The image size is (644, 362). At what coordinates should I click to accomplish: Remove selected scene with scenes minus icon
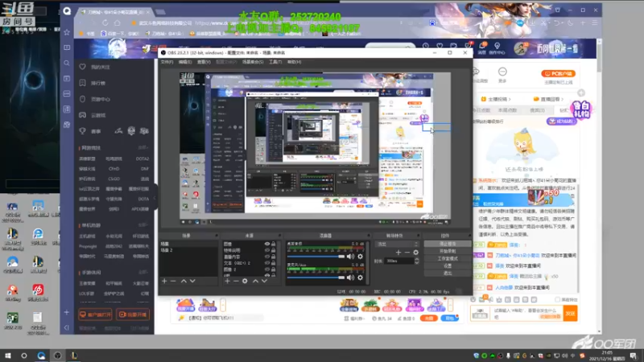click(x=173, y=281)
